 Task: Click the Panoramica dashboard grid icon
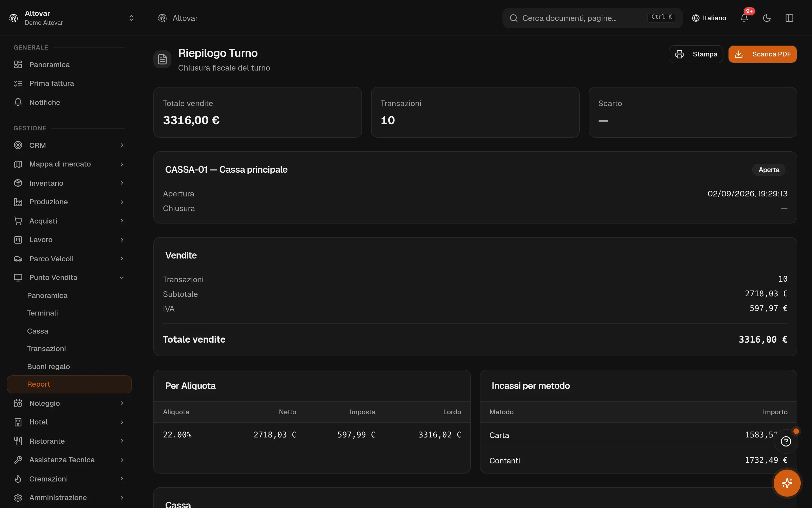tap(18, 65)
